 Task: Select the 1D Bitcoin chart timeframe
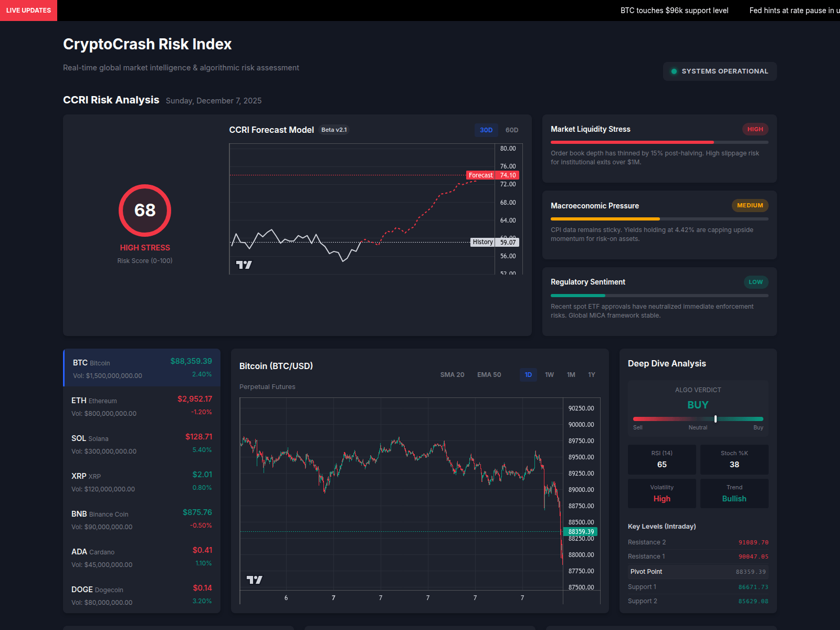pyautogui.click(x=528, y=375)
